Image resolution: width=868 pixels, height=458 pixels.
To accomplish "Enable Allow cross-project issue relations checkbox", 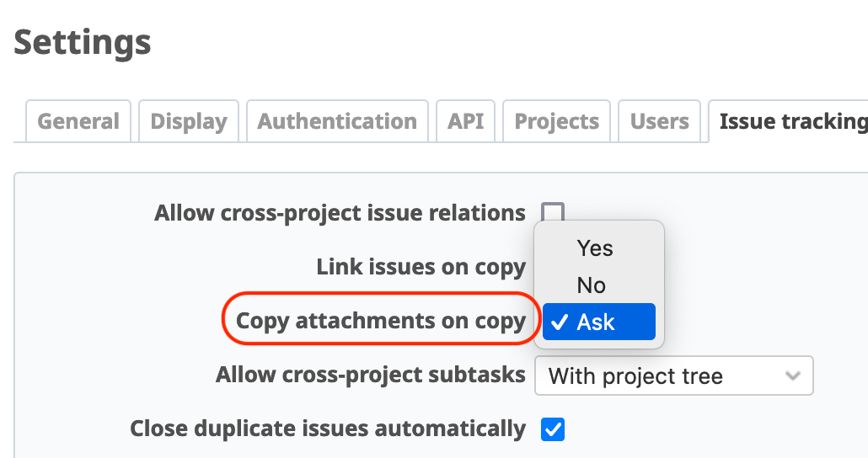I will (x=553, y=210).
